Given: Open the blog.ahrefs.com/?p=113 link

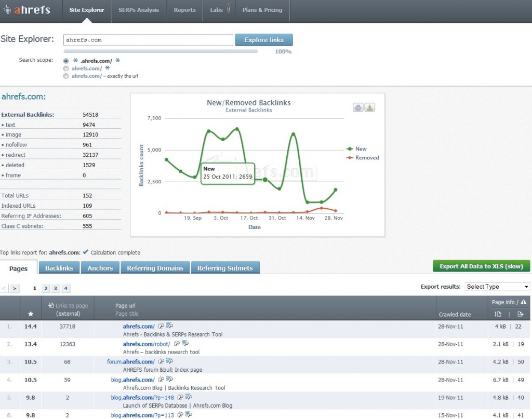Looking at the screenshot, I should coord(142,415).
